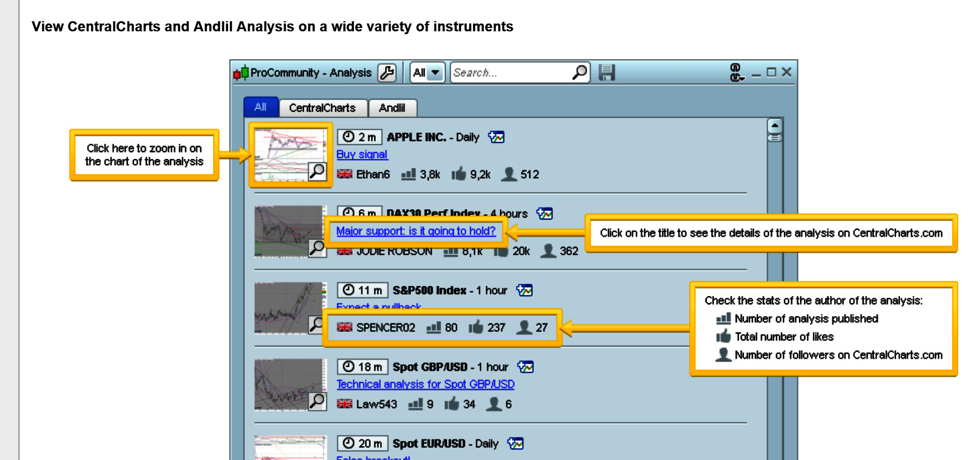980x460 pixels.
Task: Open 'Technical analysis for Spot GBP/USD' link
Action: coord(425,384)
